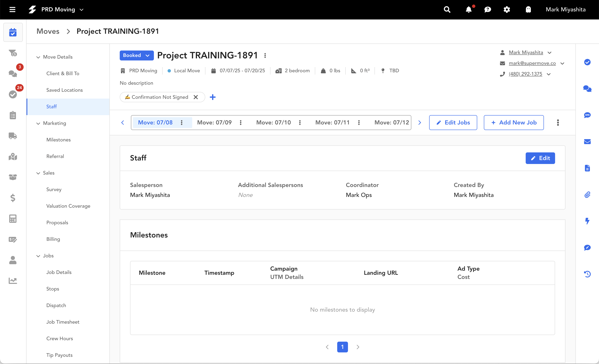Go to Job Timesheet section

[63, 322]
